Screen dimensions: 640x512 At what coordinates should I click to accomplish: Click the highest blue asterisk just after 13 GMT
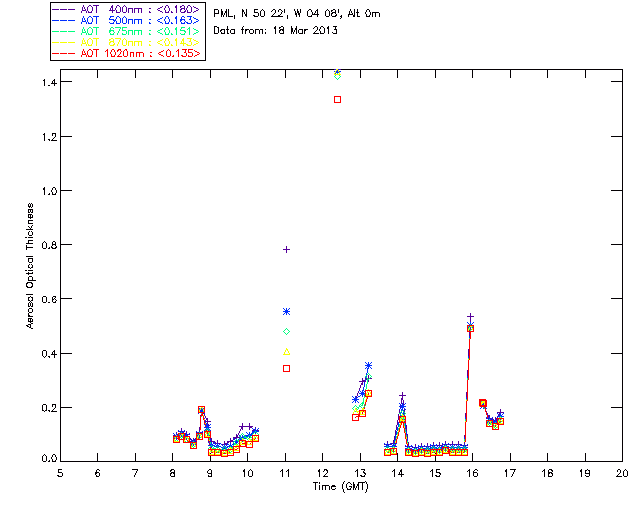[369, 365]
